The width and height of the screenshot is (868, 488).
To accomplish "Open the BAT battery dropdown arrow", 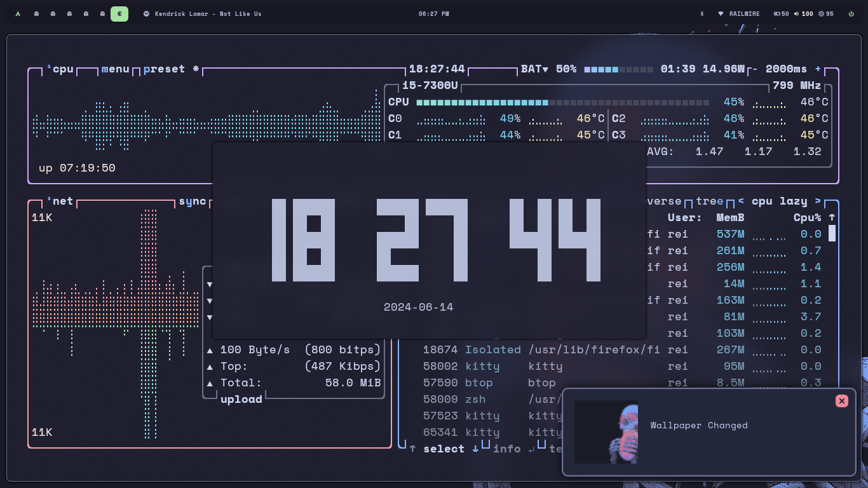I will point(545,69).
